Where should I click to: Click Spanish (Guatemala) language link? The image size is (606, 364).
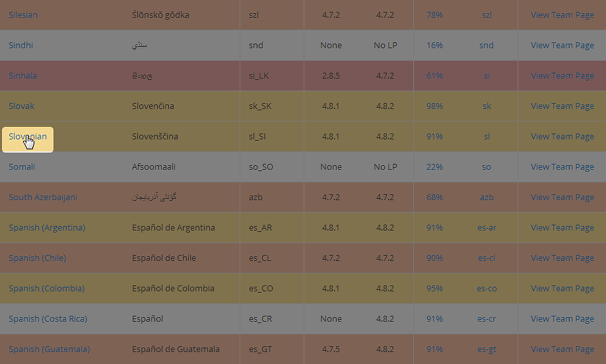click(49, 349)
